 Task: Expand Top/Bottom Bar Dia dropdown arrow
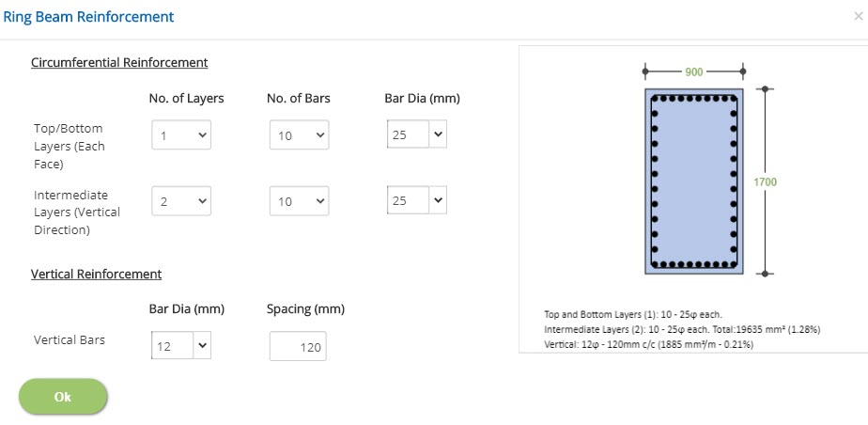pyautogui.click(x=438, y=134)
